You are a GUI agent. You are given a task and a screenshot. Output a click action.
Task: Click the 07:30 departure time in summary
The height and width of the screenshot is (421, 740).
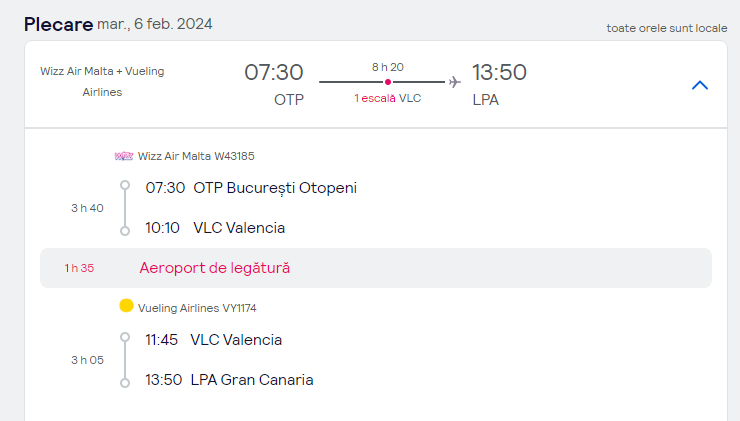pos(274,72)
